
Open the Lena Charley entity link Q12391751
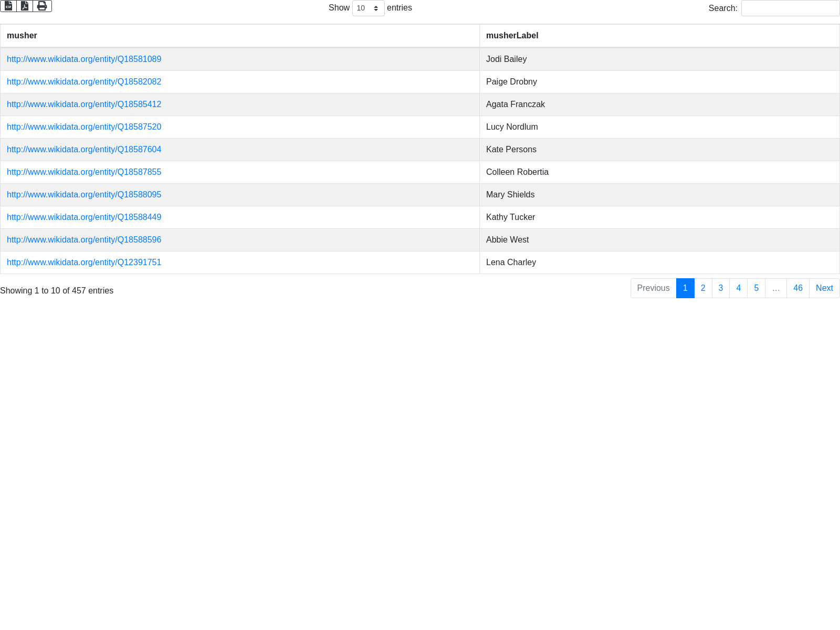[x=84, y=262]
